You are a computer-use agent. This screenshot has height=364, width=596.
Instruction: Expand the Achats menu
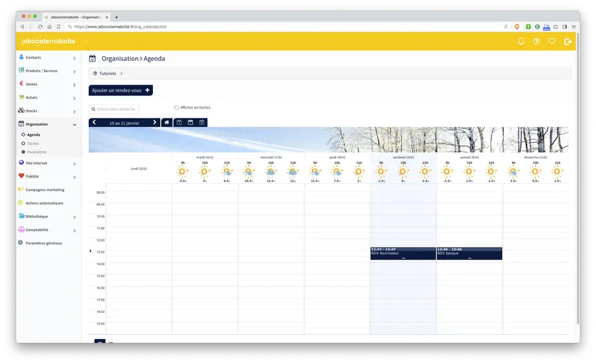(x=48, y=97)
